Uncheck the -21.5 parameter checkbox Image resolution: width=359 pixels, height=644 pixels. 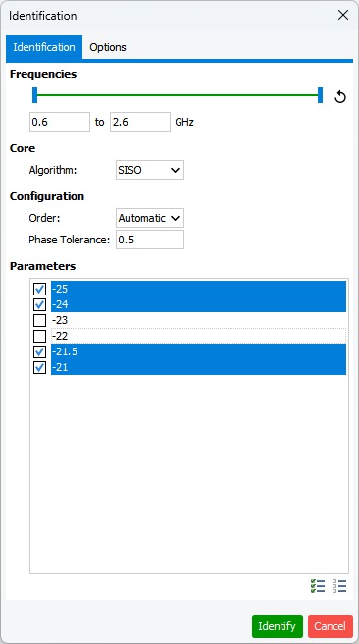coord(39,352)
